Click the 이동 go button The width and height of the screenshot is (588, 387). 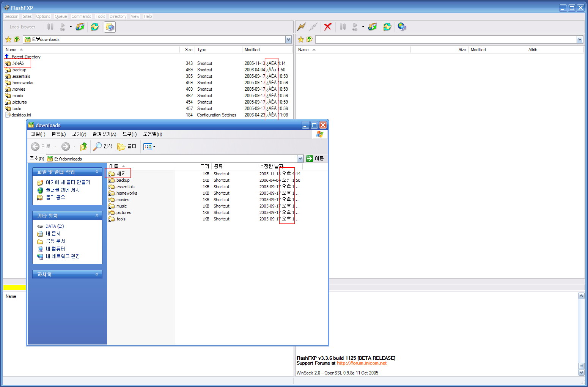[315, 159]
